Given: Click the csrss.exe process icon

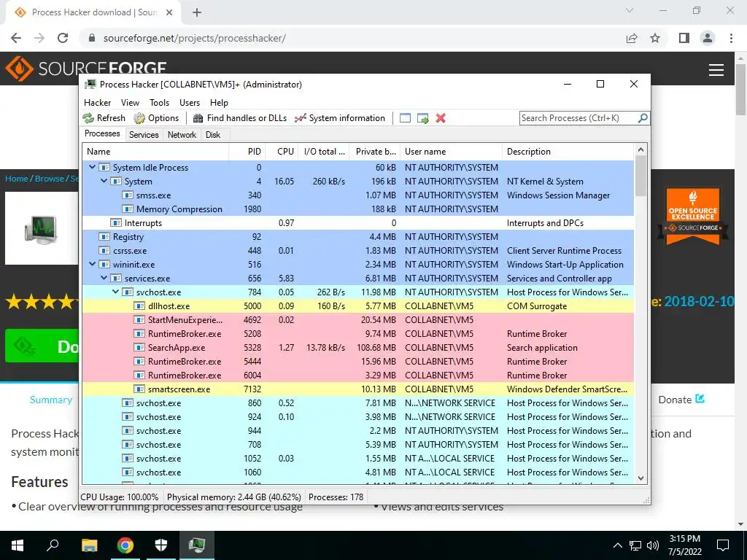Looking at the screenshot, I should pos(104,251).
